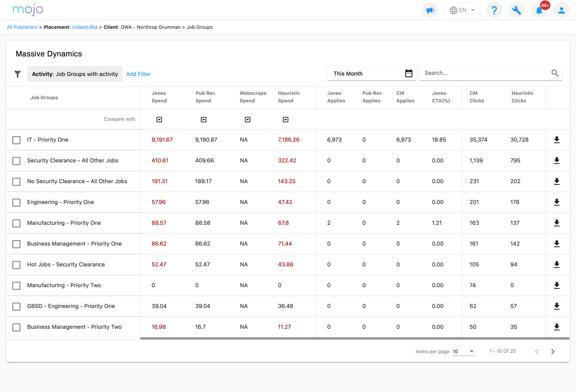
Task: Open the notifications bell
Action: tap(539, 10)
